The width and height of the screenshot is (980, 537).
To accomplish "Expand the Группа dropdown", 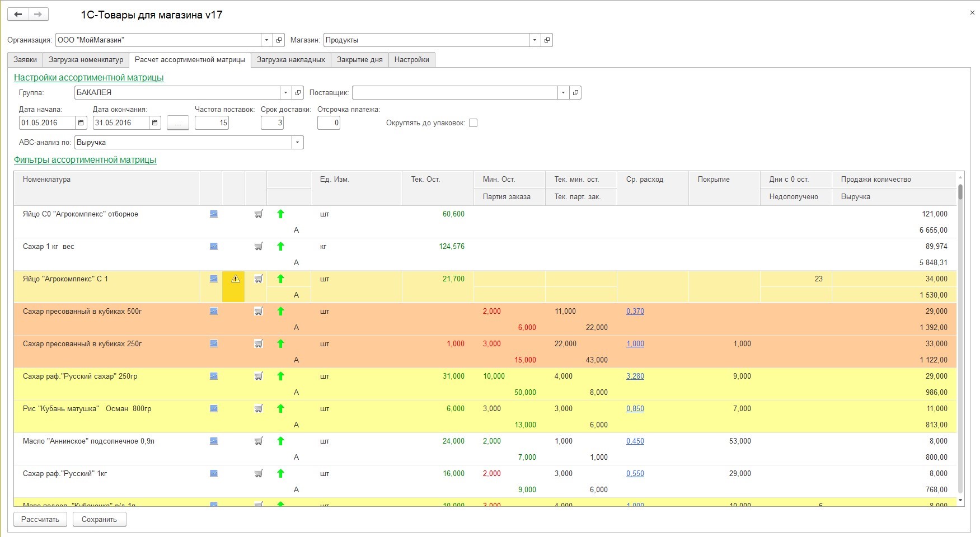I will point(285,92).
